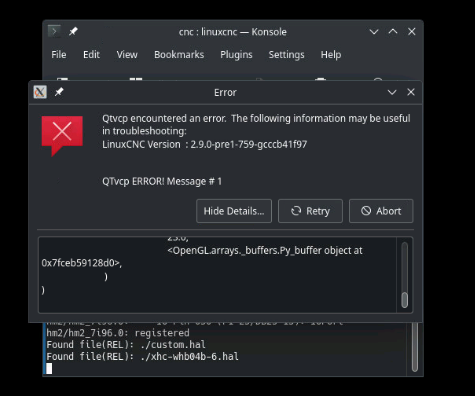Click the Konsole terminal app icon

pos(54,31)
